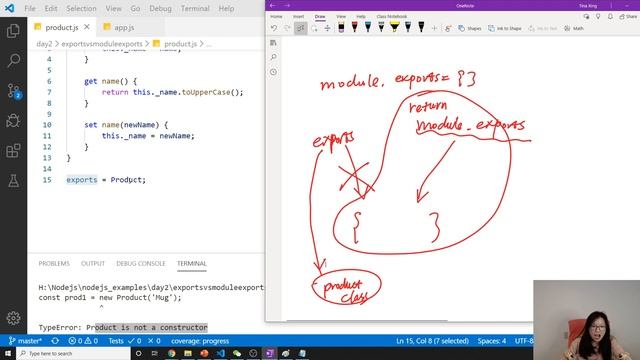Viewport: 640px width, 360px height.
Task: Click the OneNote taskbar icon
Action: tap(269, 353)
